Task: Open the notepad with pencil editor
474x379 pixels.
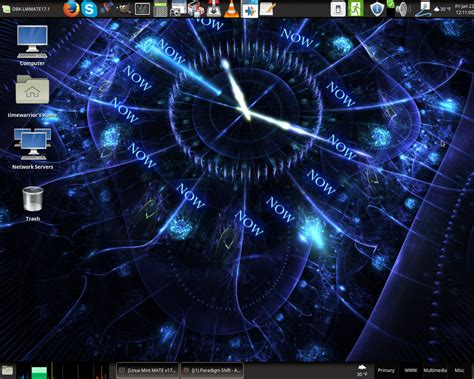Action: (x=268, y=9)
